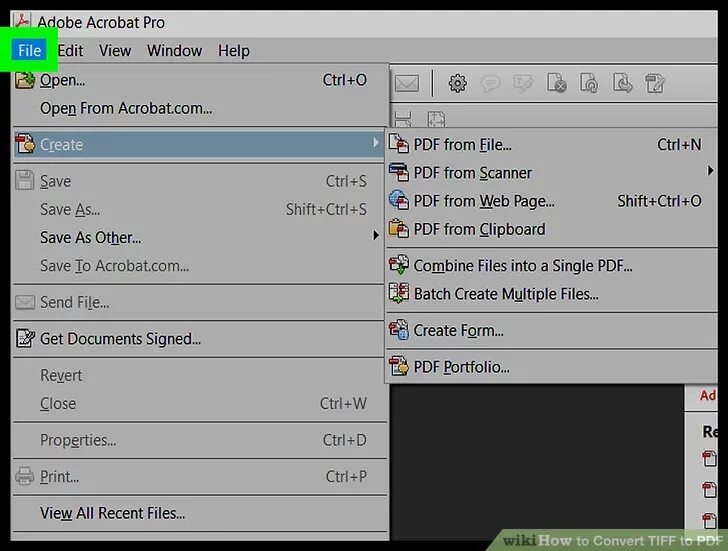Expand the Save As Other submenu arrow
The width and height of the screenshot is (728, 551).
[376, 236]
